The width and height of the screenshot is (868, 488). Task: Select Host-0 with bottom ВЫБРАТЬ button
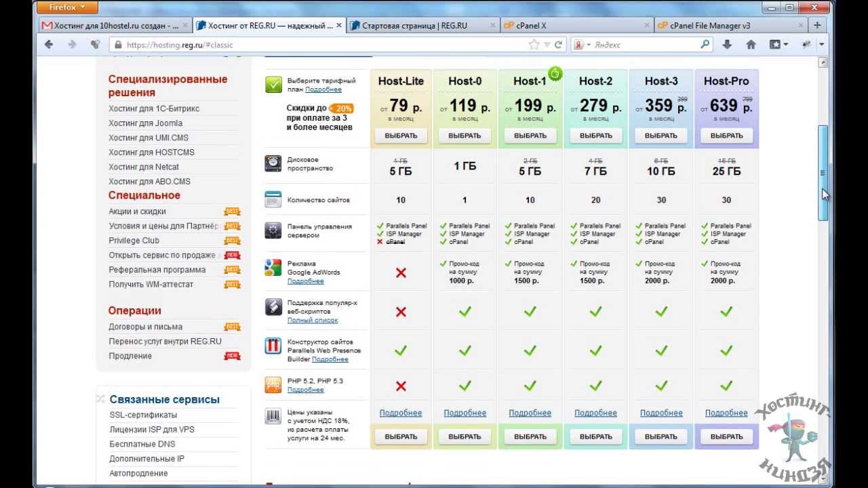pyautogui.click(x=465, y=436)
